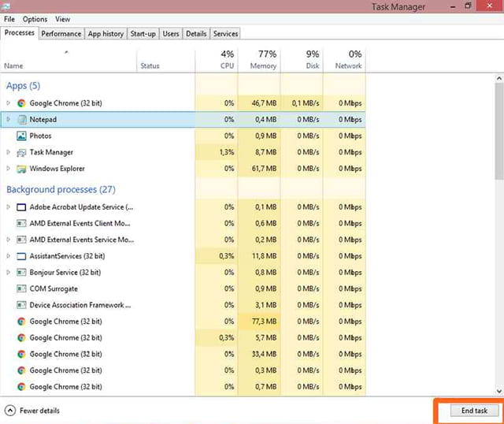Screen dimensions: 504x424
Task: Expand the Task Manager app entry
Action: [9, 152]
